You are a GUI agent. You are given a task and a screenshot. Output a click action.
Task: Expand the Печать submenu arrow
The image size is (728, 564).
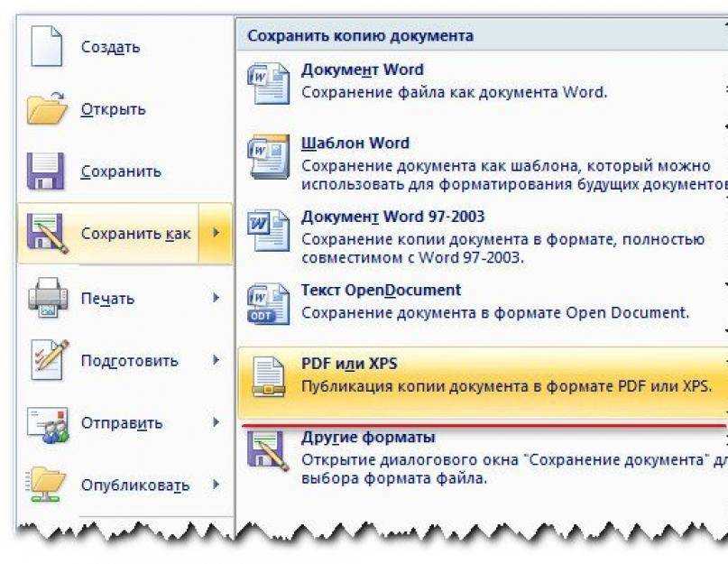coord(216,297)
